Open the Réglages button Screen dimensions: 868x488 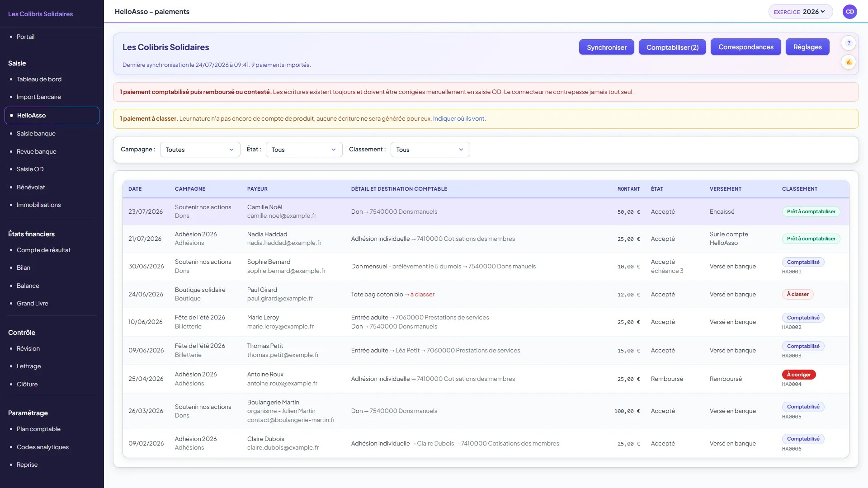coord(807,47)
